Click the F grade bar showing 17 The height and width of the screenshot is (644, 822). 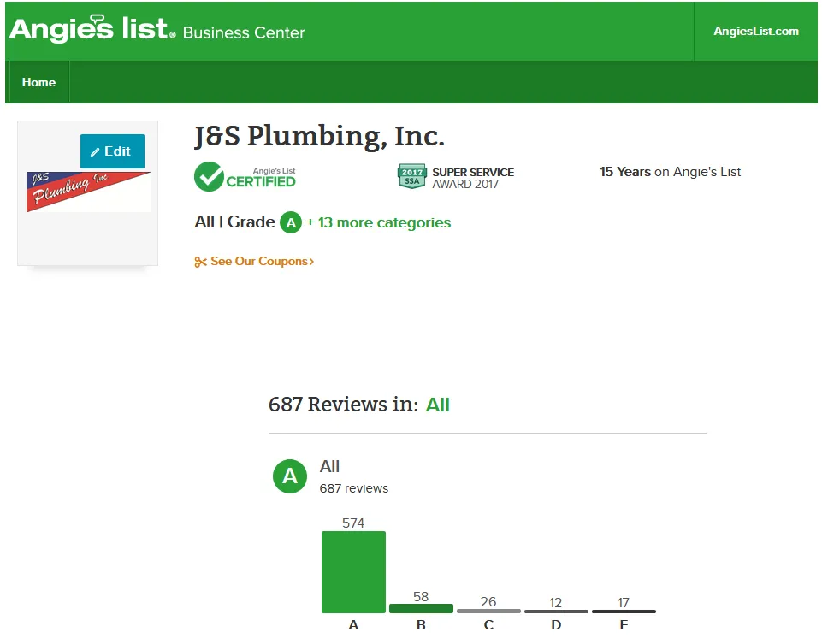[x=624, y=610]
